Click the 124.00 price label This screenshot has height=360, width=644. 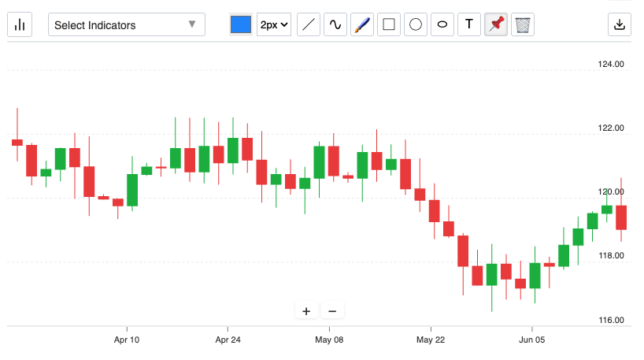pos(611,64)
